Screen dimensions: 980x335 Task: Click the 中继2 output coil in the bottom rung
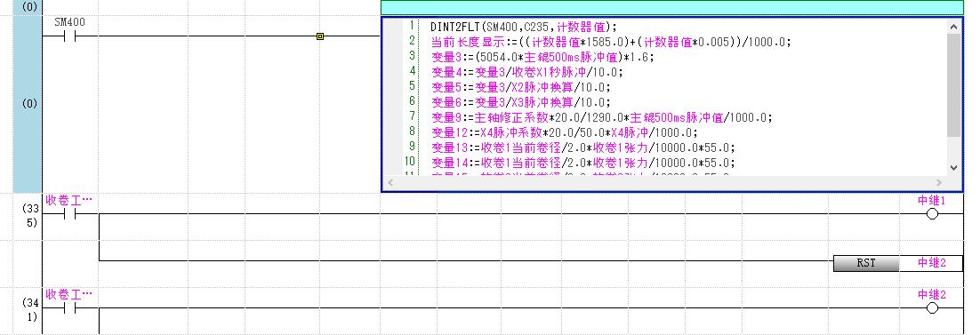pyautogui.click(x=932, y=307)
